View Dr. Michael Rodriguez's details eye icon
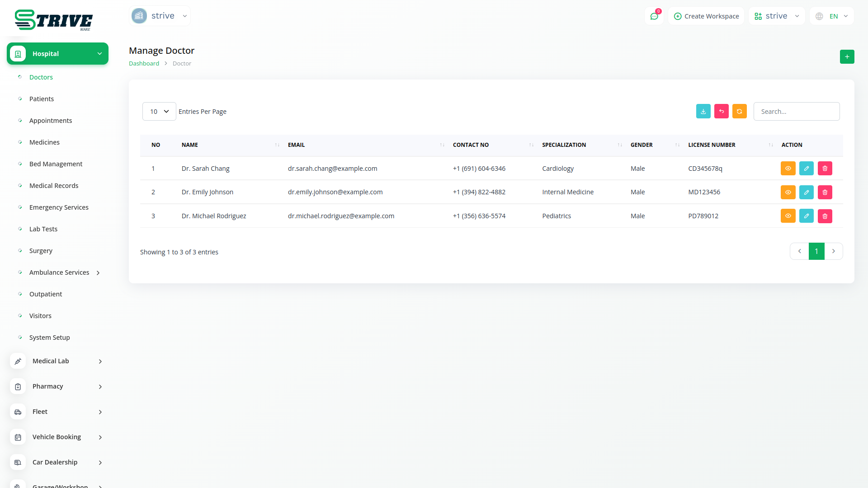The height and width of the screenshot is (488, 868). pyautogui.click(x=788, y=216)
